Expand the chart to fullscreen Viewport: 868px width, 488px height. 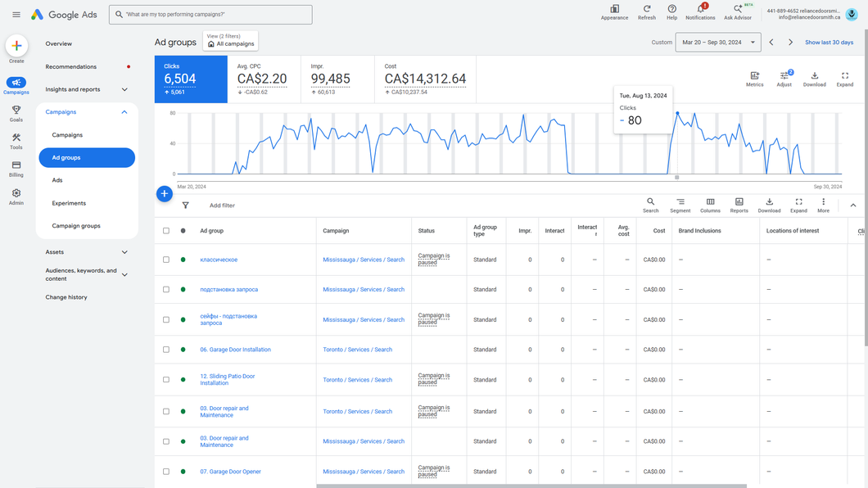coord(845,79)
